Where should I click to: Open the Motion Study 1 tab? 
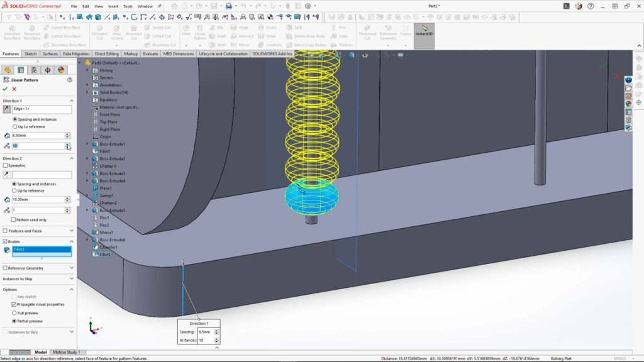[66, 352]
